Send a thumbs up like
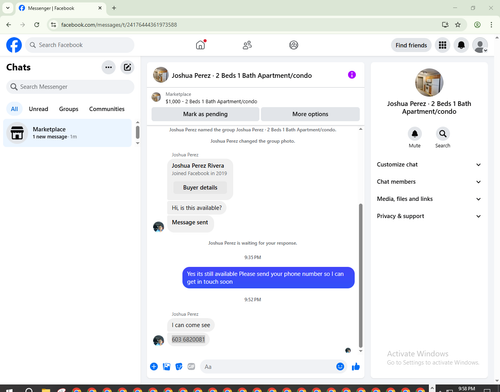The height and width of the screenshot is (392, 500). (356, 367)
